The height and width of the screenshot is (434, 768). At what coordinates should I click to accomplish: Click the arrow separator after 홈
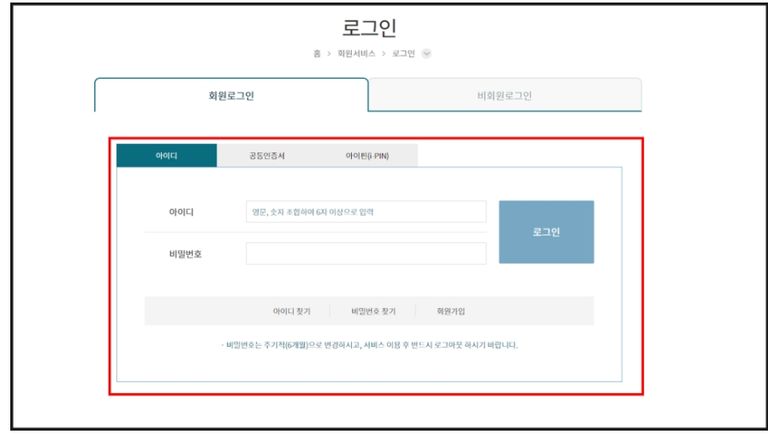click(x=329, y=54)
